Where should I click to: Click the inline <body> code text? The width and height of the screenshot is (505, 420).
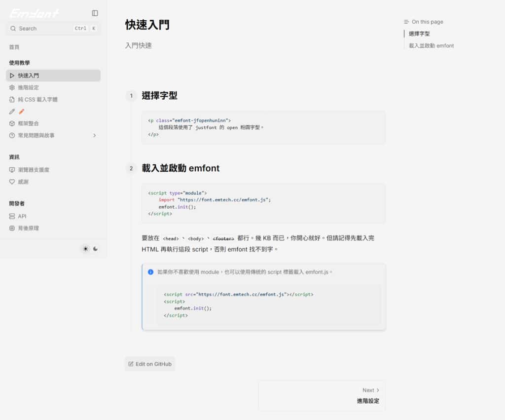click(196, 238)
